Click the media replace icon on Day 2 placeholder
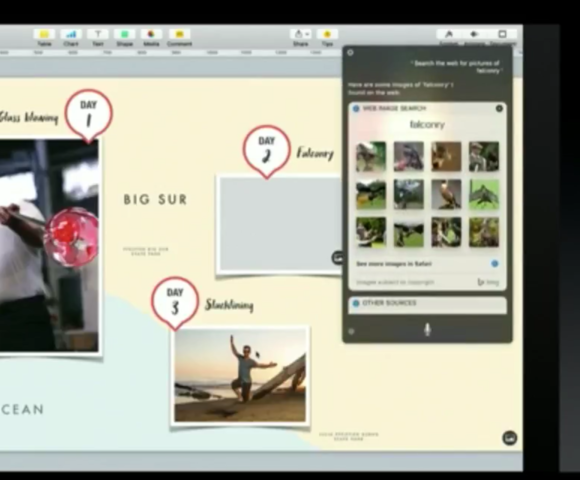The height and width of the screenshot is (480, 580). tap(338, 258)
